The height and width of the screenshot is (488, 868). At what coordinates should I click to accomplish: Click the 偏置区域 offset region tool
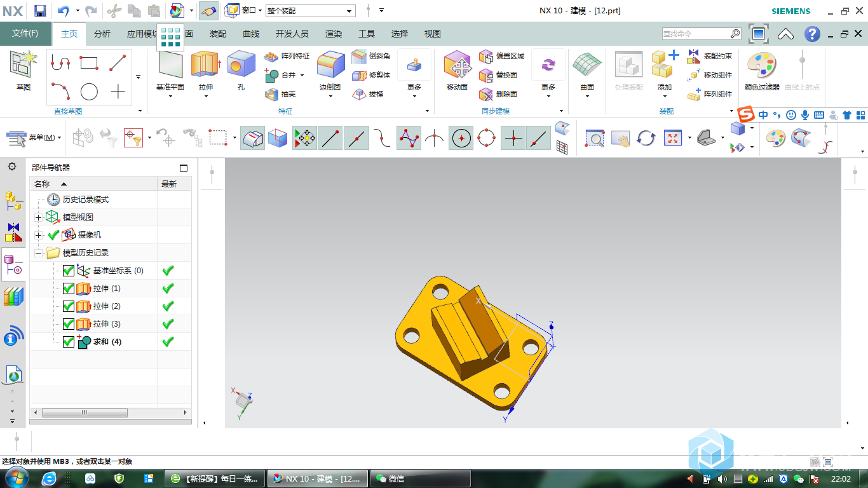502,56
